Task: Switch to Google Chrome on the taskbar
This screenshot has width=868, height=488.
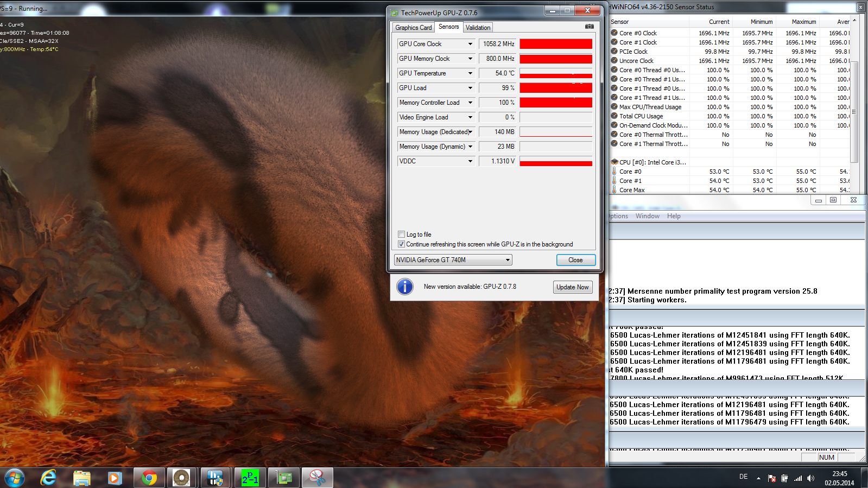Action: [x=149, y=478]
